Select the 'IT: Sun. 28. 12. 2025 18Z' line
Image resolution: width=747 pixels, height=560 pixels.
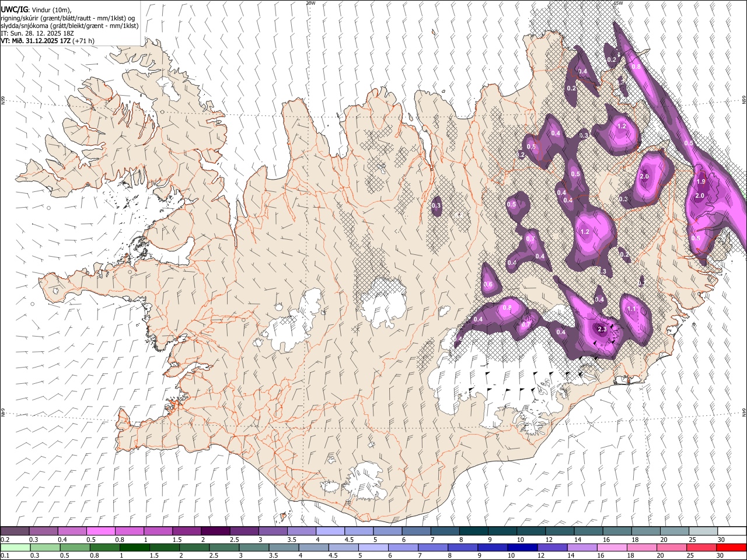[x=36, y=33]
